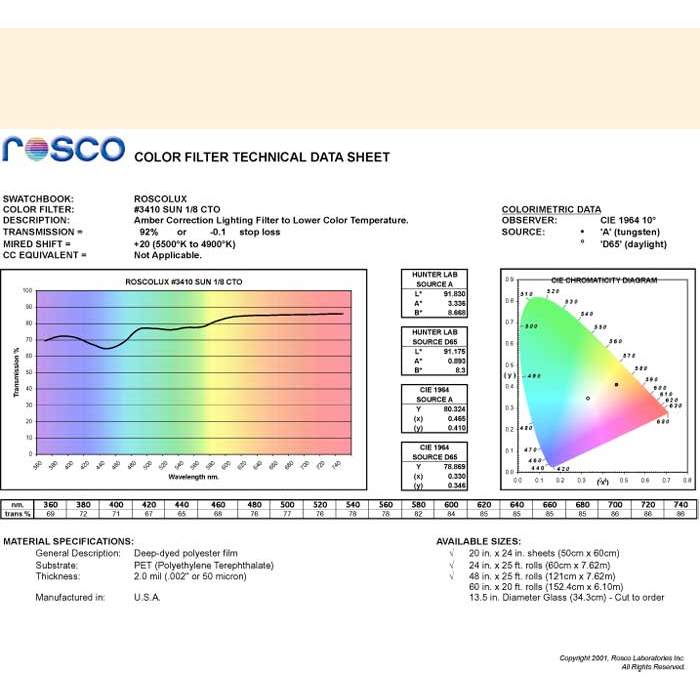Select the '#3410 SUN 1/8 CTO' filter name

[177, 209]
